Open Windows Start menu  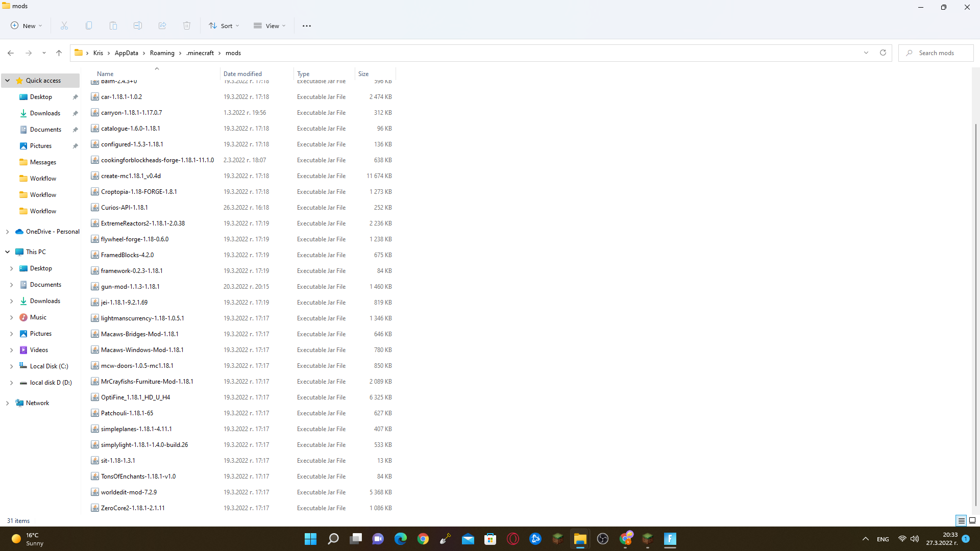[310, 539]
